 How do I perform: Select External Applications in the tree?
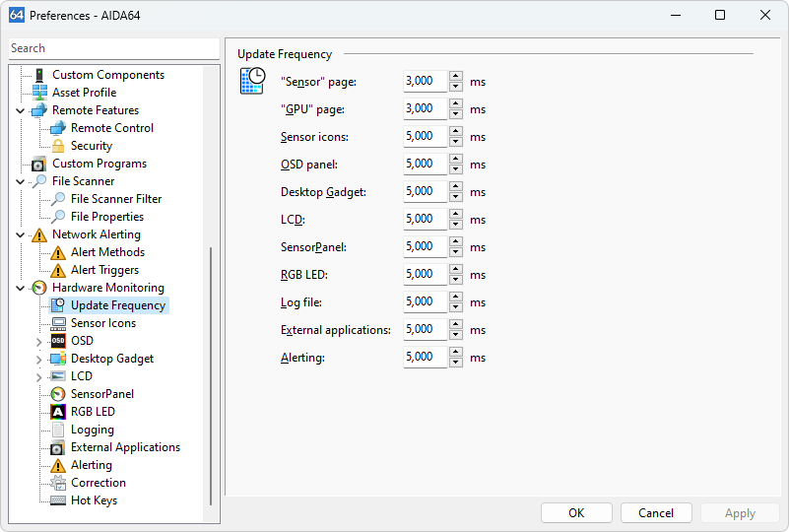125,447
